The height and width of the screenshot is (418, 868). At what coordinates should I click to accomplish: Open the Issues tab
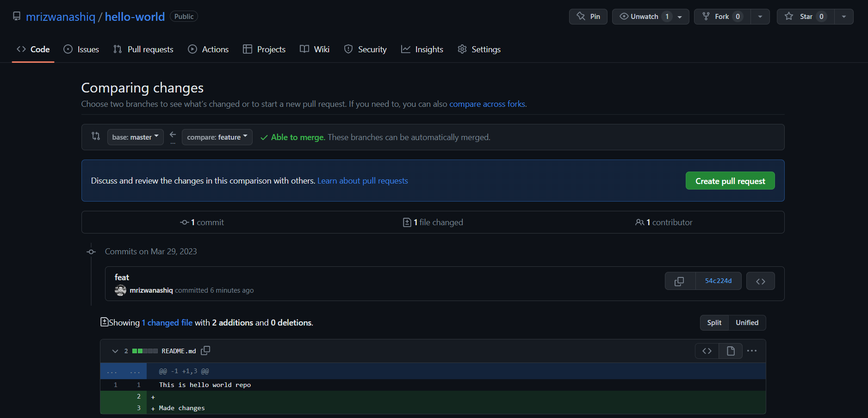tap(81, 49)
